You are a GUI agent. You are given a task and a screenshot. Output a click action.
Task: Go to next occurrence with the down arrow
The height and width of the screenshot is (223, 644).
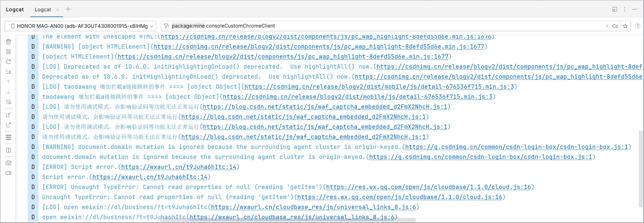pos(8,92)
